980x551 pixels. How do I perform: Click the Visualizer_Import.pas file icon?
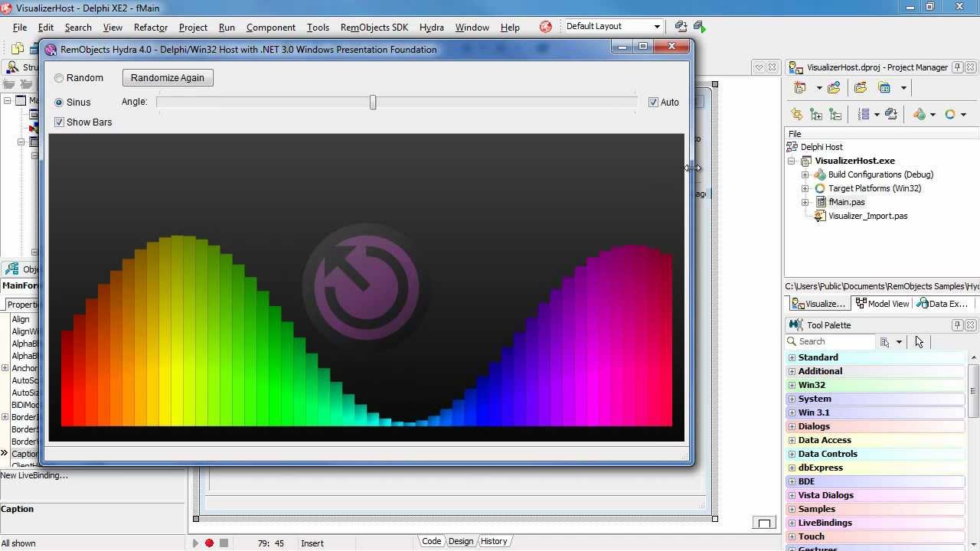(819, 216)
